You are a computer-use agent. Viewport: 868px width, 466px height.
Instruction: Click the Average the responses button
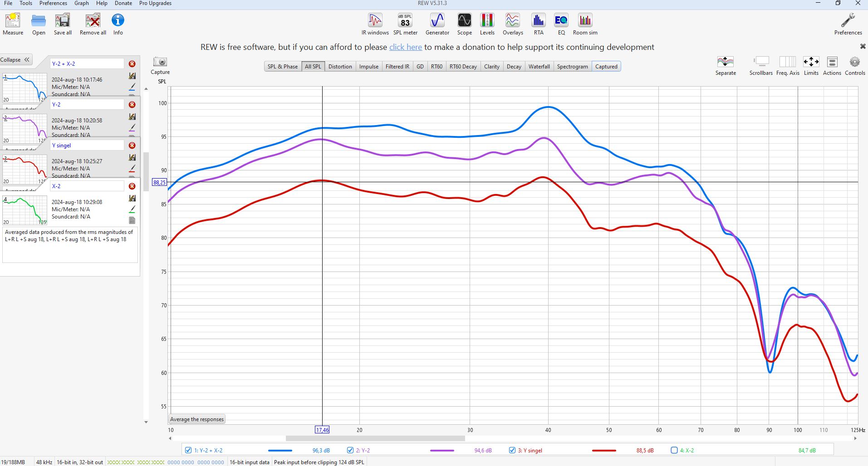click(x=197, y=419)
